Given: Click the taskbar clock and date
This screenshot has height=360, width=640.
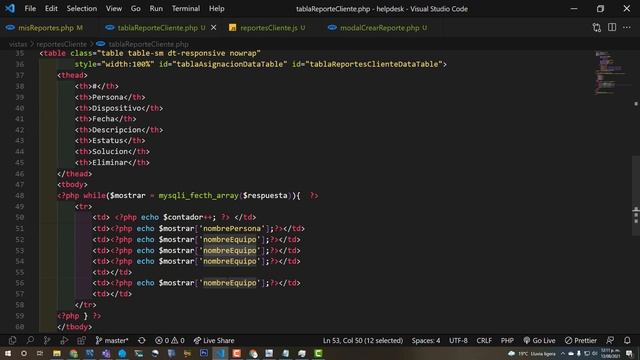Looking at the screenshot, I should tap(610, 353).
